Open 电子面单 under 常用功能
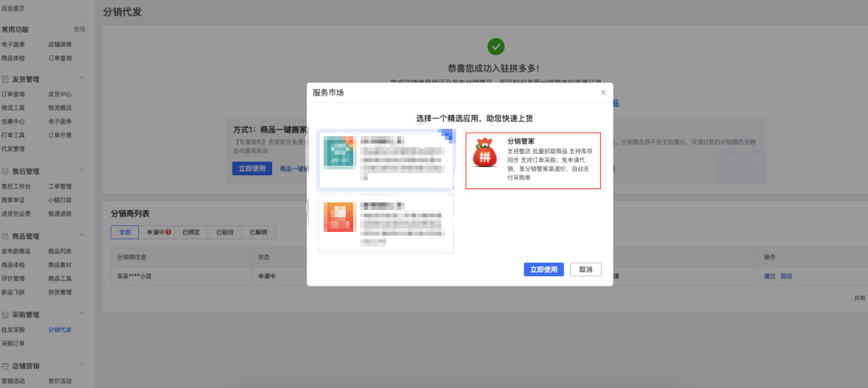Image resolution: width=868 pixels, height=388 pixels. (x=13, y=44)
